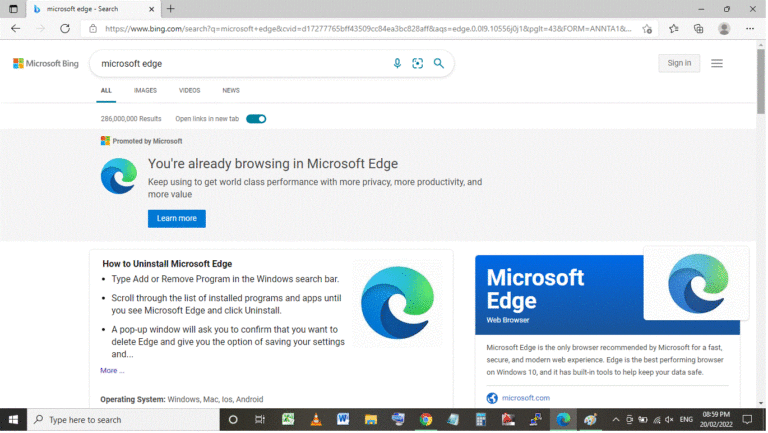Image resolution: width=768 pixels, height=433 pixels.
Task: Open Task View on the taskbar
Action: [260, 420]
